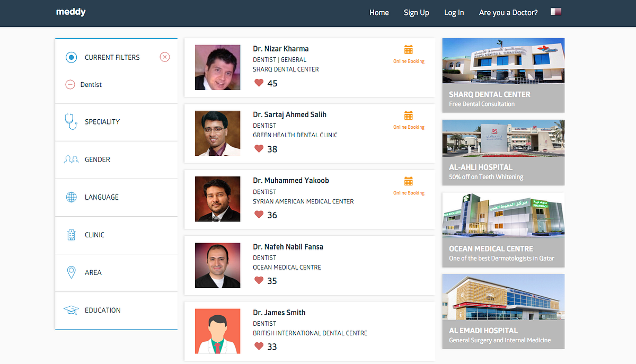The image size is (636, 364).
Task: Click Free Dental Consultation caption
Action: tap(482, 104)
